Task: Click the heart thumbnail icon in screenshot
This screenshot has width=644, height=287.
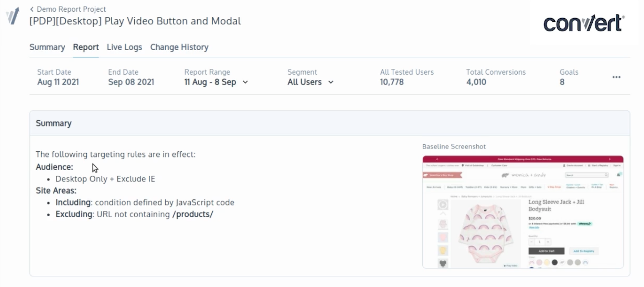Action: [443, 263]
